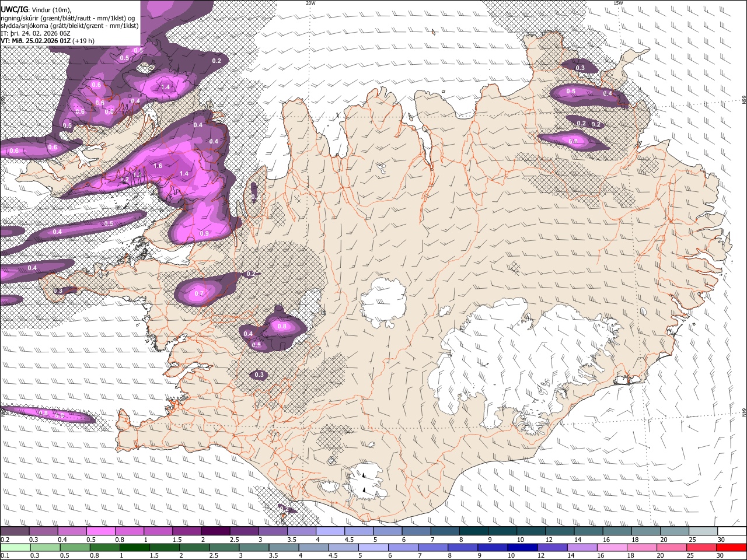
Task: Pick the pale gray 25–30 swatch in the upper legend
Action: 703,531
